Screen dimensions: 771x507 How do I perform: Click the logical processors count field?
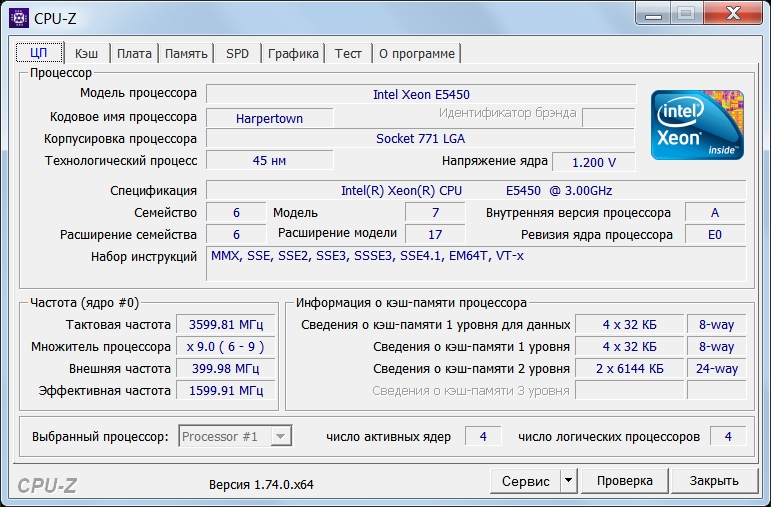728,436
